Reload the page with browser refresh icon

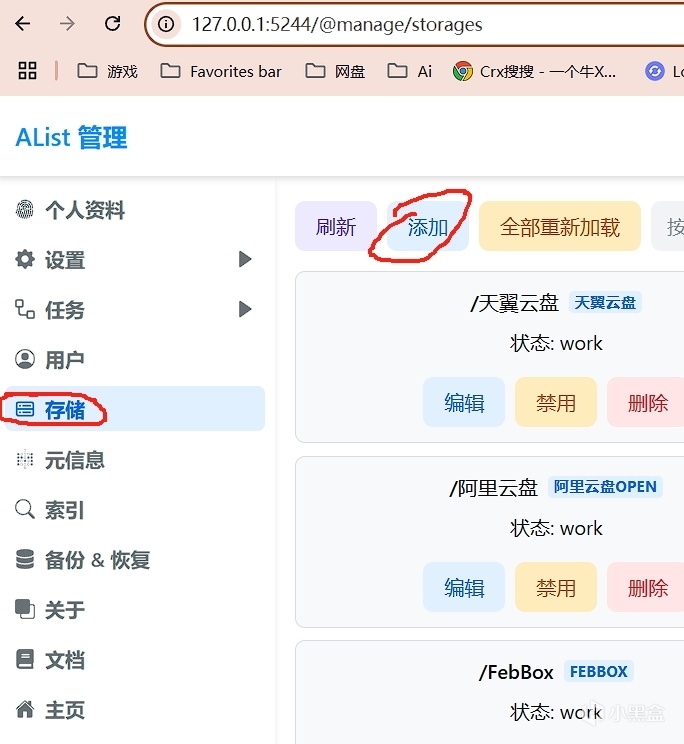113,24
